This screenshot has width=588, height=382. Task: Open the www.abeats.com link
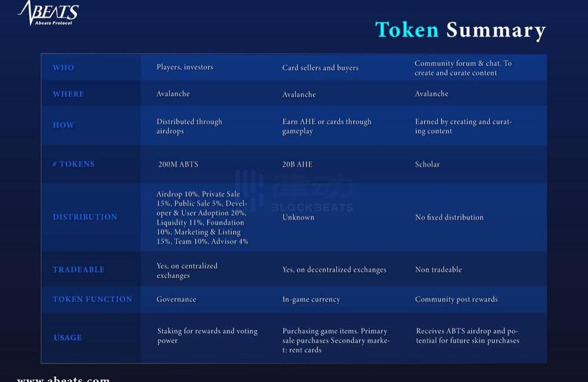64,379
